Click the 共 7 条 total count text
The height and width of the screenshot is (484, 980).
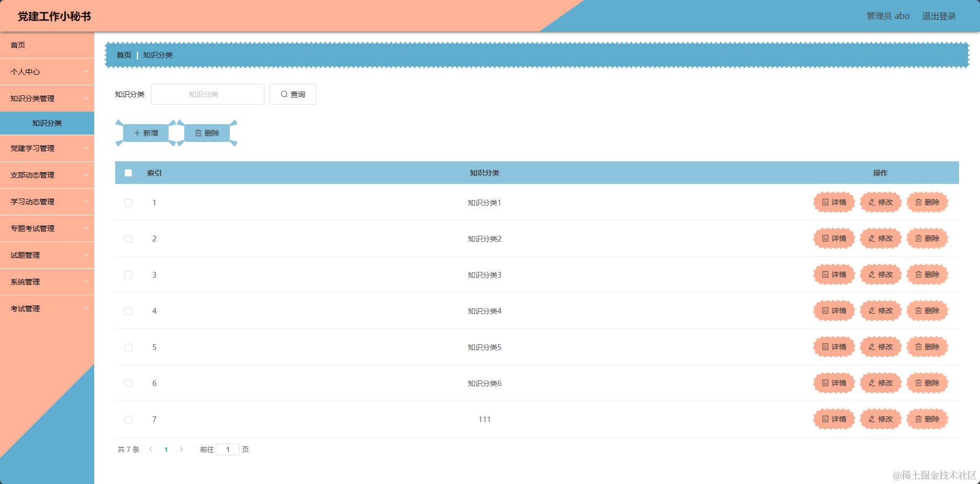[129, 449]
